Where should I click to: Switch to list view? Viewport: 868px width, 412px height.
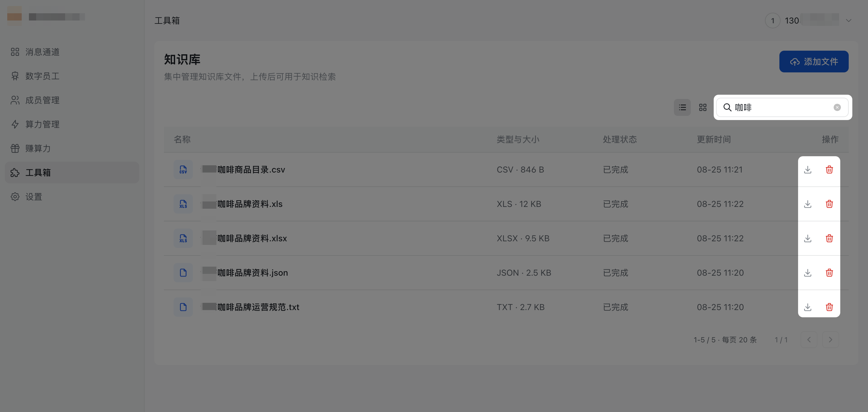point(682,108)
